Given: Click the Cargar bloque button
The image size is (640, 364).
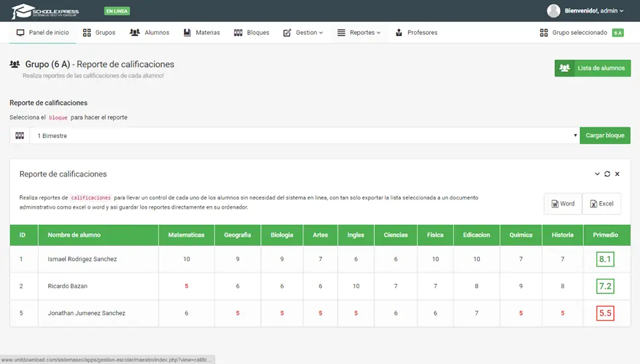Looking at the screenshot, I should (605, 135).
